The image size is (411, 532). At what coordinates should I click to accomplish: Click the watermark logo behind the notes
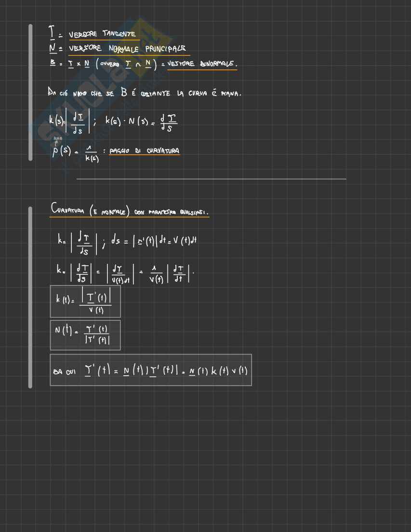tap(96, 87)
